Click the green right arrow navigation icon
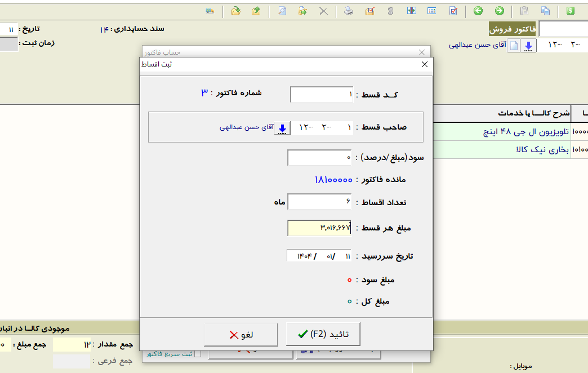Image resolution: width=588 pixels, height=373 pixels. 499,11
